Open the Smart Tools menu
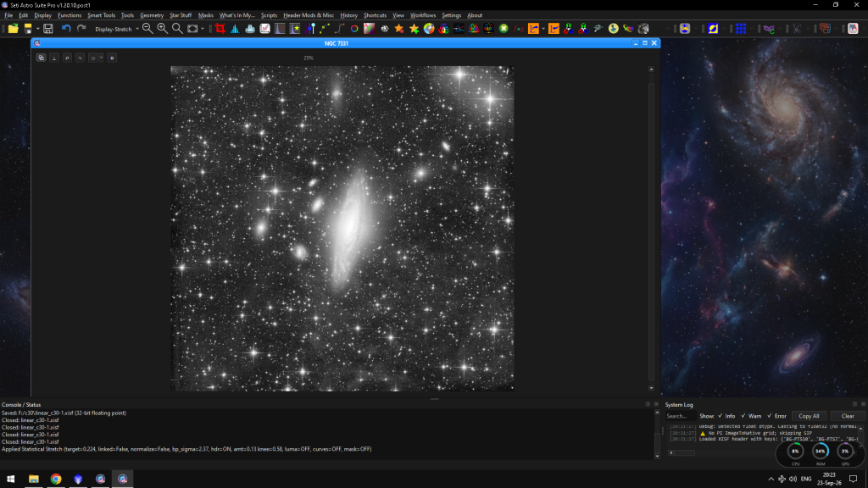This screenshot has height=488, width=868. click(x=102, y=15)
